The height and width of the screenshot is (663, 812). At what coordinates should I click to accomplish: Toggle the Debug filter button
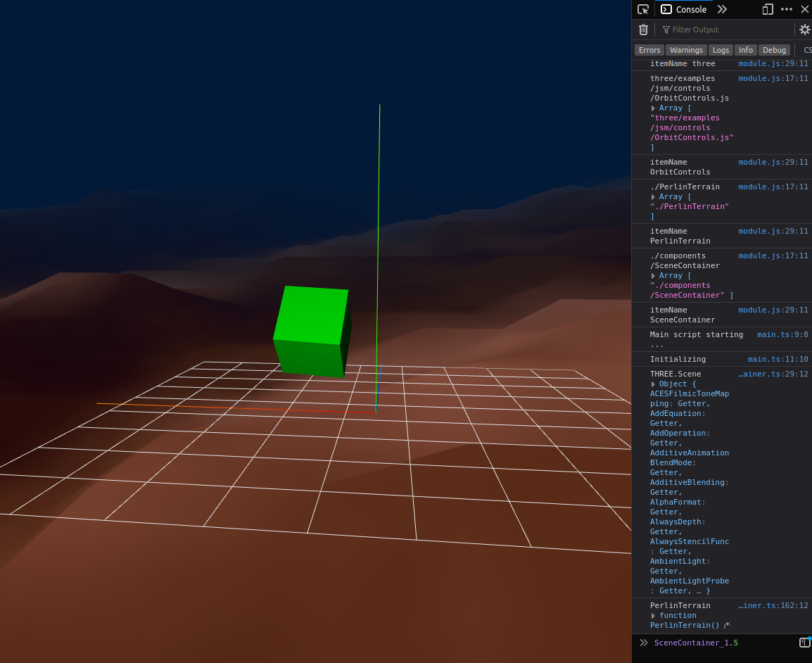point(774,50)
